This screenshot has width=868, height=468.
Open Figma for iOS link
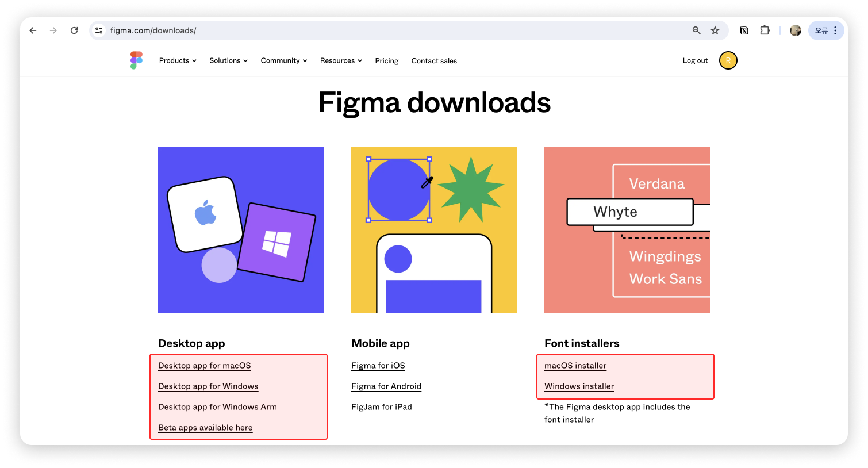click(378, 366)
